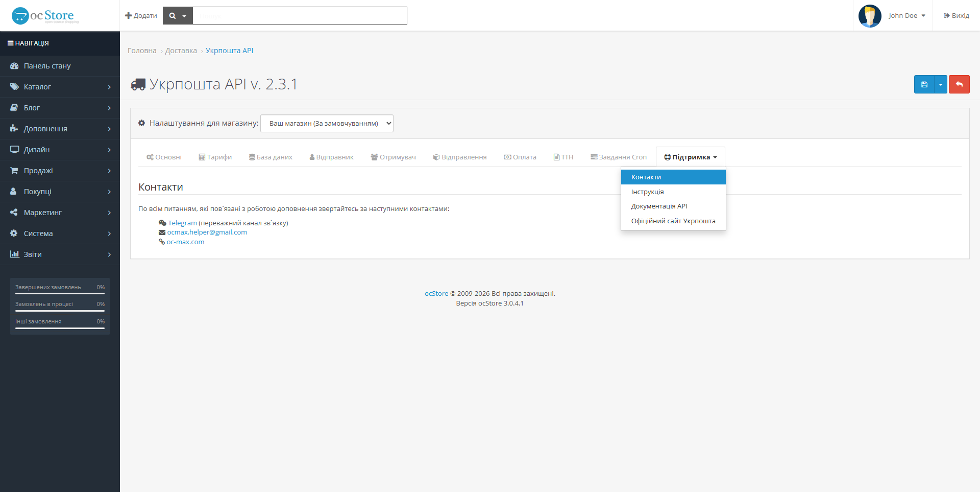This screenshot has width=980, height=492.
Task: Click the ocStore footer link
Action: tap(436, 294)
